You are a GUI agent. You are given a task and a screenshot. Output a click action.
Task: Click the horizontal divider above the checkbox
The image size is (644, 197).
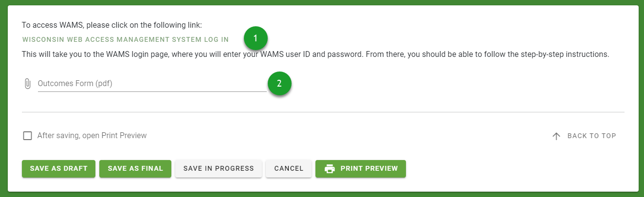pyautogui.click(x=323, y=112)
